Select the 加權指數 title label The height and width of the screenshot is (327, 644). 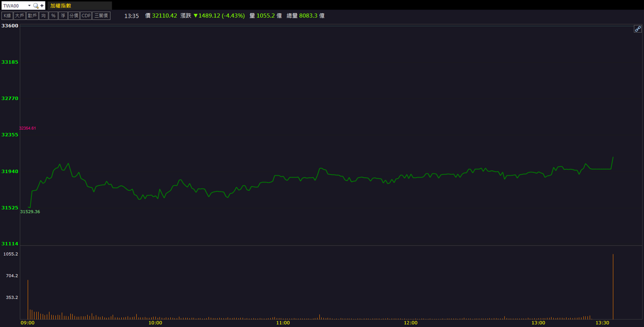point(60,6)
